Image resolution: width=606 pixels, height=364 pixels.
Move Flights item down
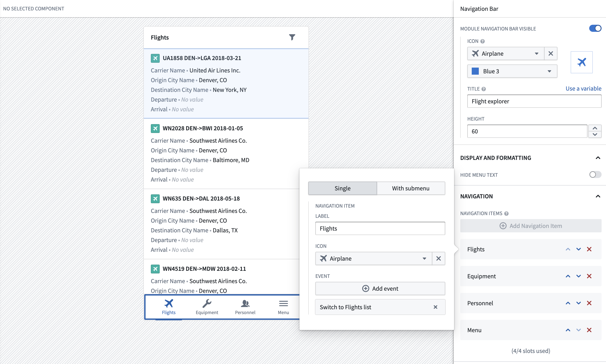[x=579, y=249]
